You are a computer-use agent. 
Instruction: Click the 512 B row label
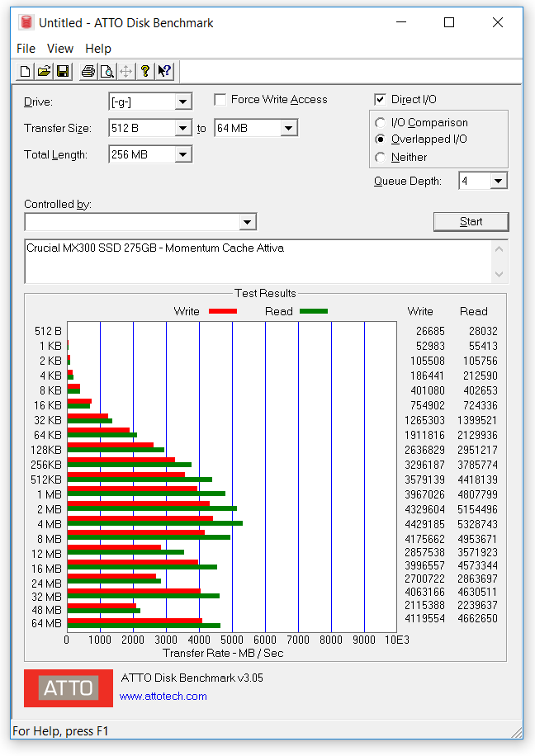(48, 332)
